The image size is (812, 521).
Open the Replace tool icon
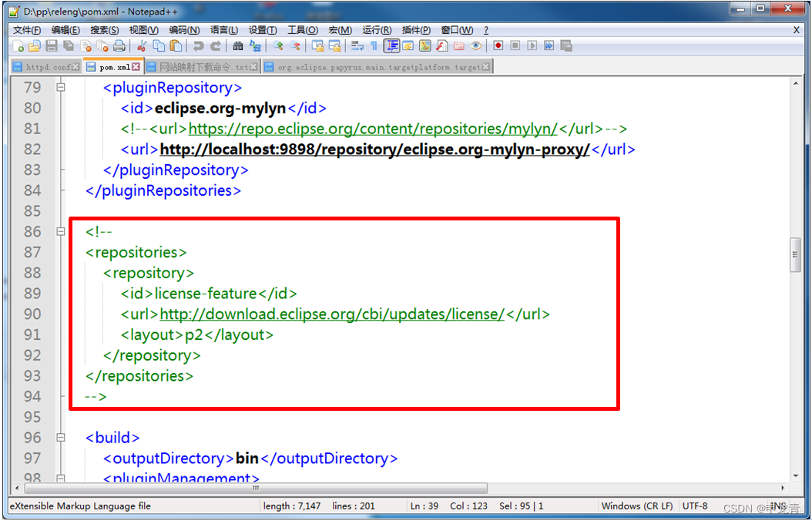point(253,46)
